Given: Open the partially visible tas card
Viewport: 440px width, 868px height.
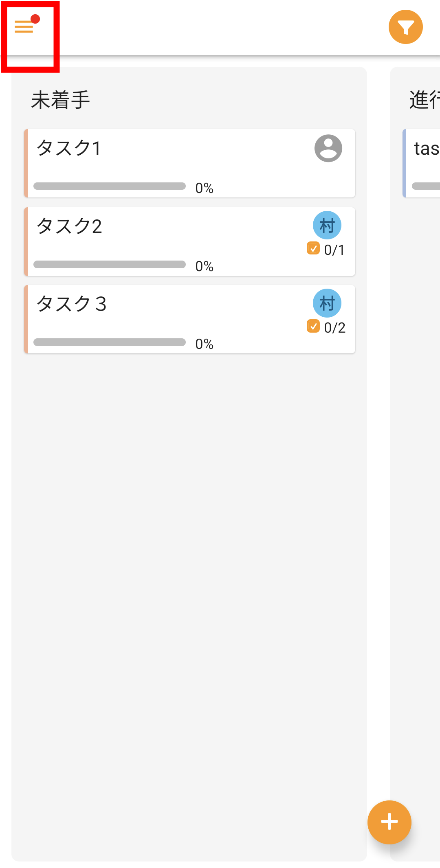Looking at the screenshot, I should pos(424,163).
